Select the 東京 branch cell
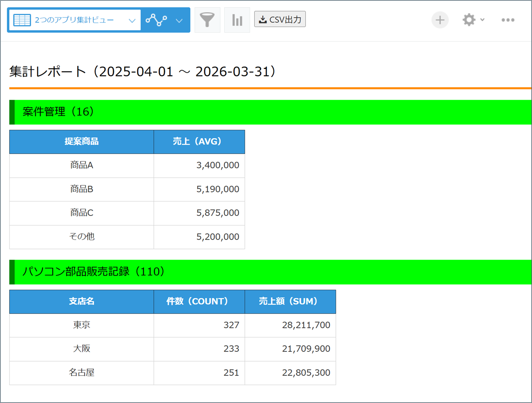The width and height of the screenshot is (532, 403). tap(82, 325)
